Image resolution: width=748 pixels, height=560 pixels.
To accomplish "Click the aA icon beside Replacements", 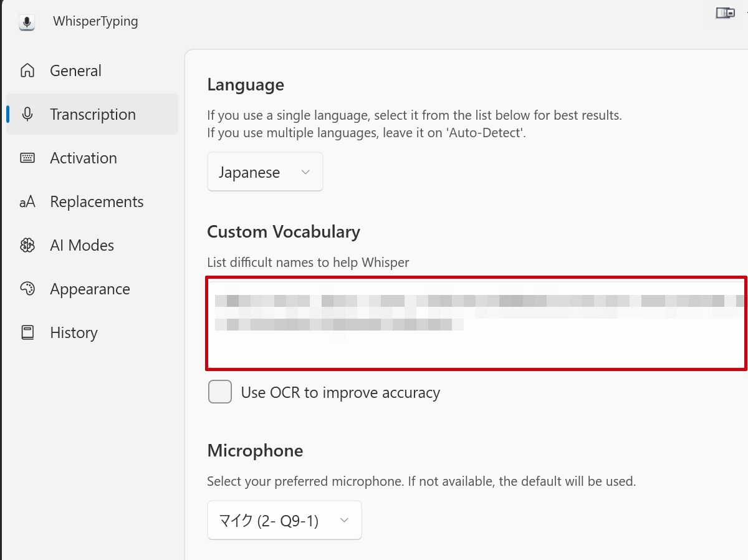I will point(27,201).
